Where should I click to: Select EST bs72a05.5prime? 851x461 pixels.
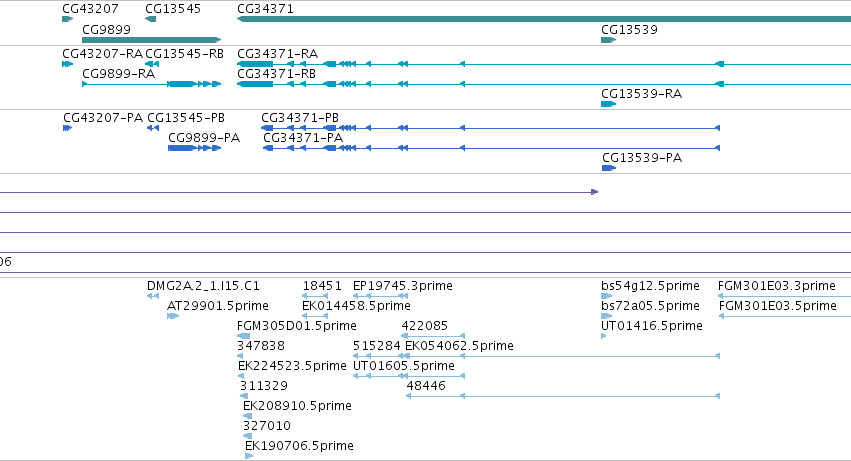[650, 306]
